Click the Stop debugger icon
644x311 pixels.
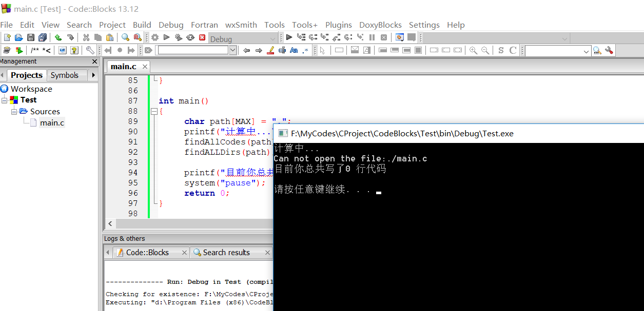pos(383,37)
